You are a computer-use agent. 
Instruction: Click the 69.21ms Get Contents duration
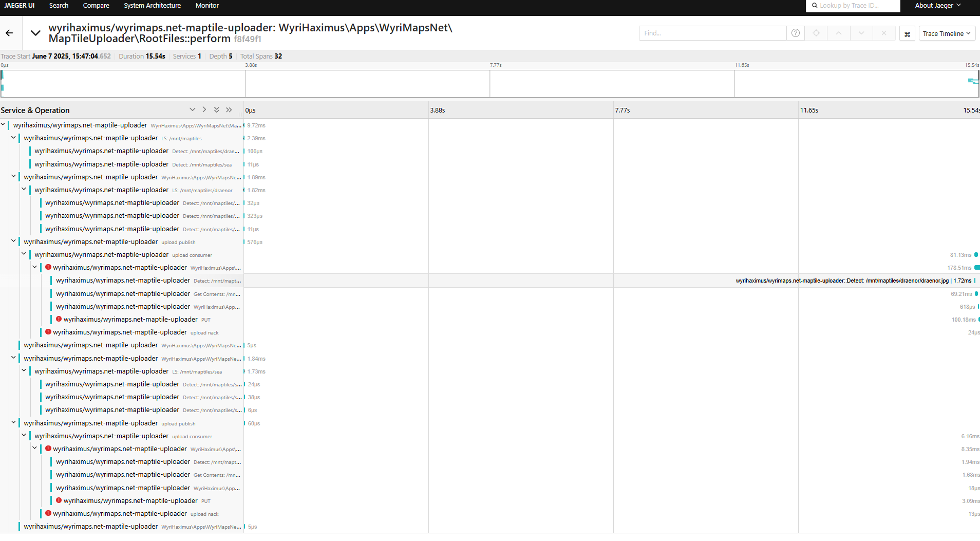962,294
